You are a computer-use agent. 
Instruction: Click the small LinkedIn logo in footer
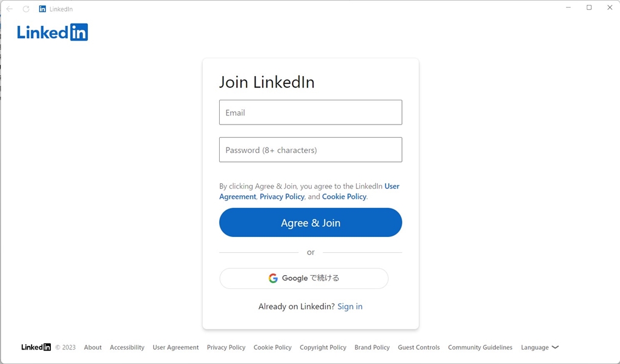36,347
